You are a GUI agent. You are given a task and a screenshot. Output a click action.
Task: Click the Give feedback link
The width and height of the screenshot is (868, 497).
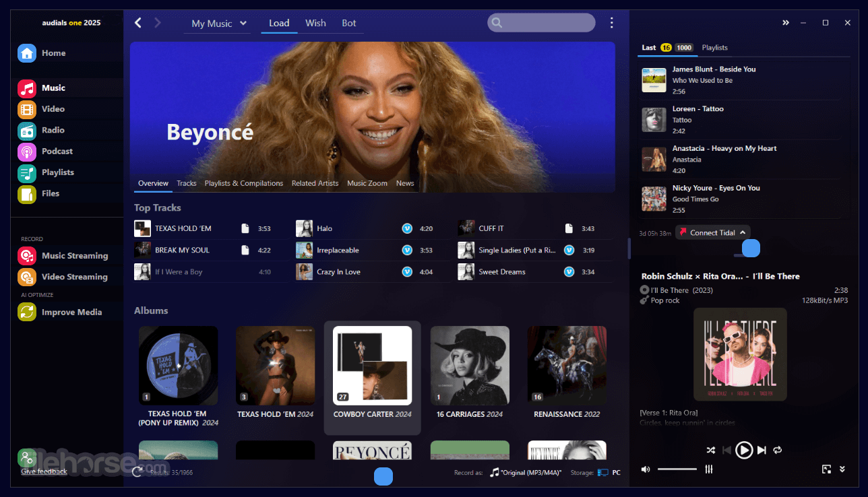[44, 471]
